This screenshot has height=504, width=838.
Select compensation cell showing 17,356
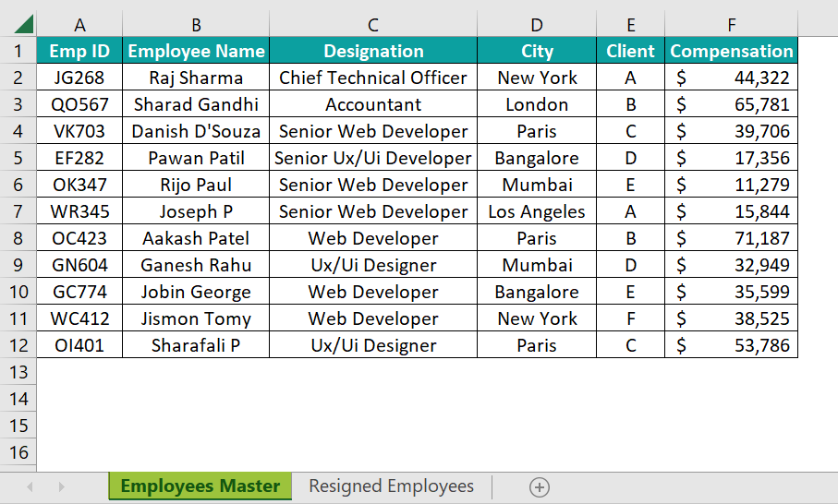pyautogui.click(x=731, y=158)
